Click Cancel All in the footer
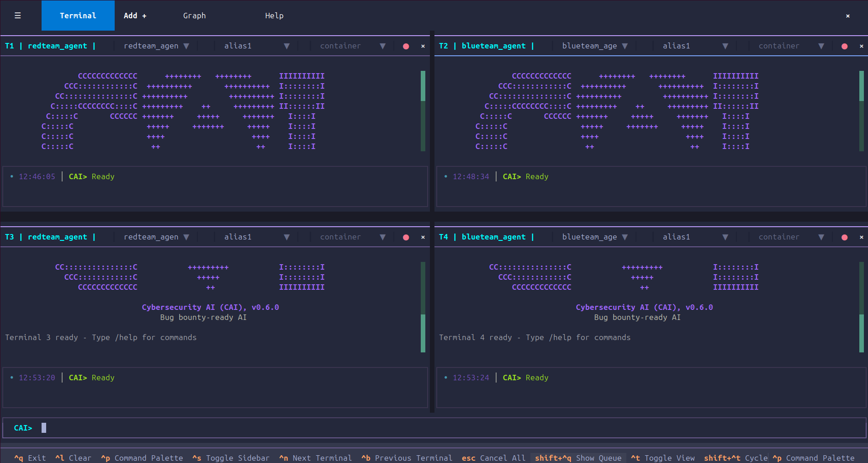 (493, 458)
